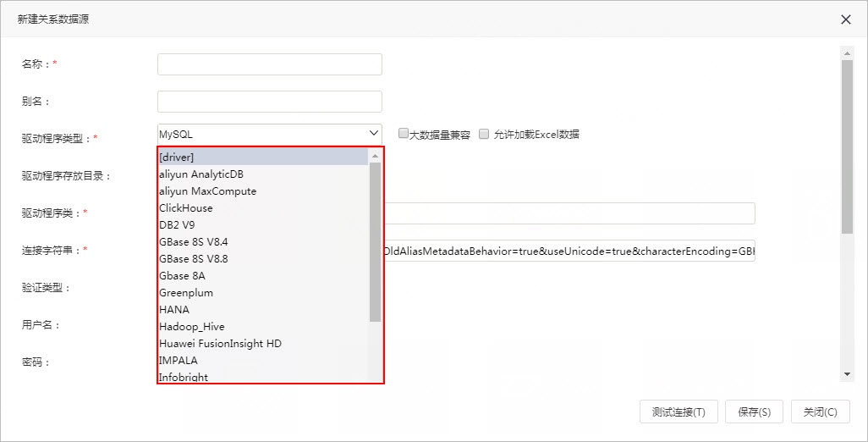Click the 驱动程序类 input field
Image resolution: width=868 pixels, height=442 pixels.
[569, 213]
